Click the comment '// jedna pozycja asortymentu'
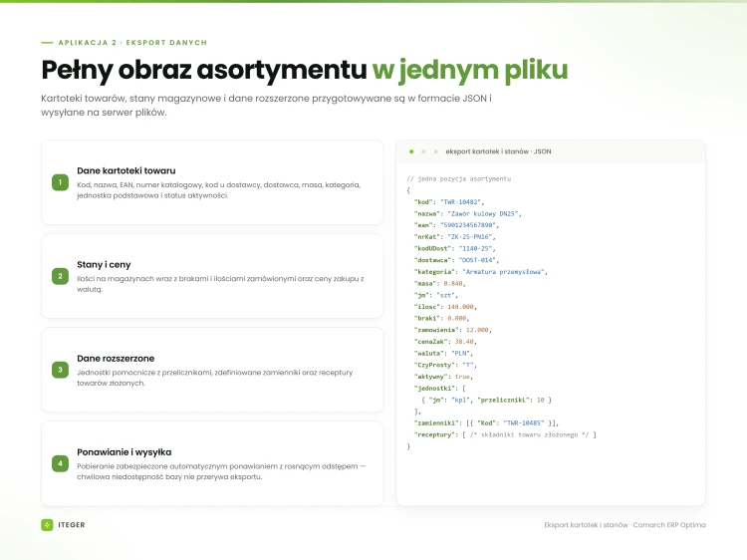747x560 pixels. (x=459, y=178)
